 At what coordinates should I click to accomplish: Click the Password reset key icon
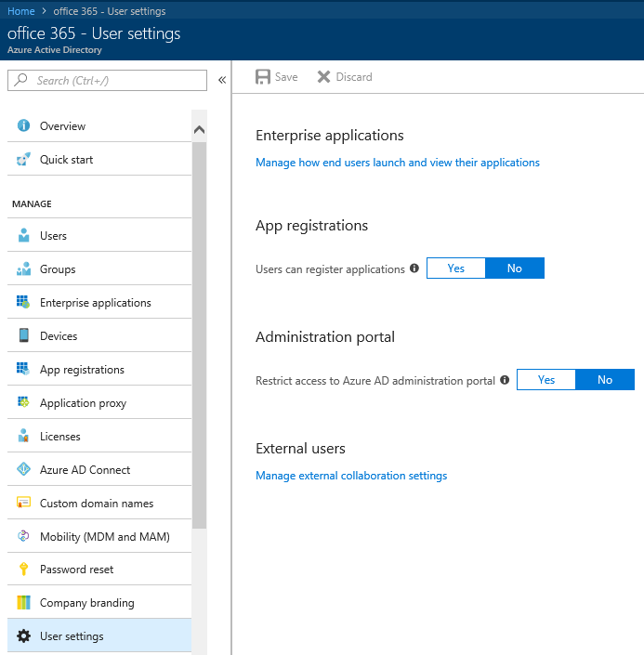pyautogui.click(x=24, y=569)
